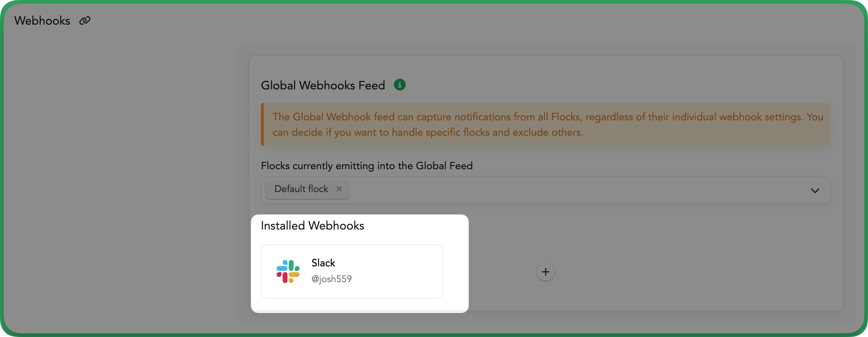Viewport: 868px width, 337px height.
Task: Click the Installed Webhooks heading
Action: pyautogui.click(x=312, y=226)
